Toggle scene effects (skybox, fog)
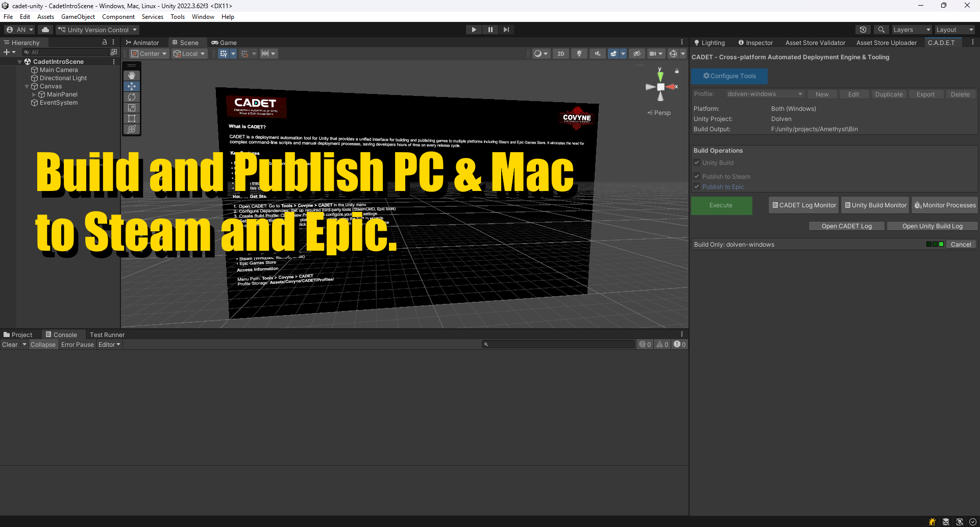 614,54
